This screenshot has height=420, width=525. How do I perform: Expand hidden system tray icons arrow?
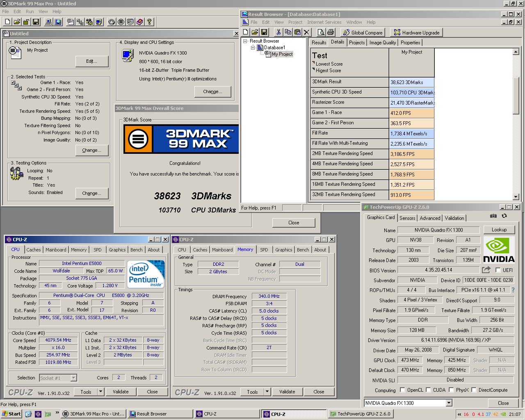tap(459, 414)
